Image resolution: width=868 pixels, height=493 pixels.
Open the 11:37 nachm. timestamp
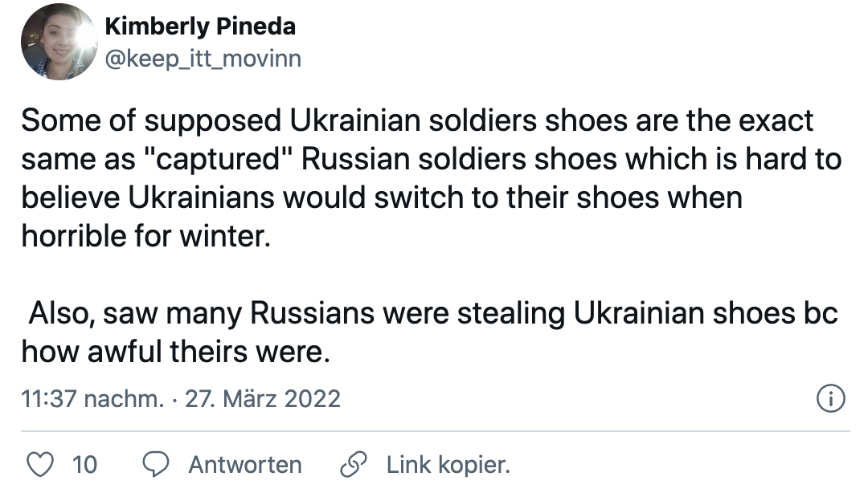pos(92,398)
